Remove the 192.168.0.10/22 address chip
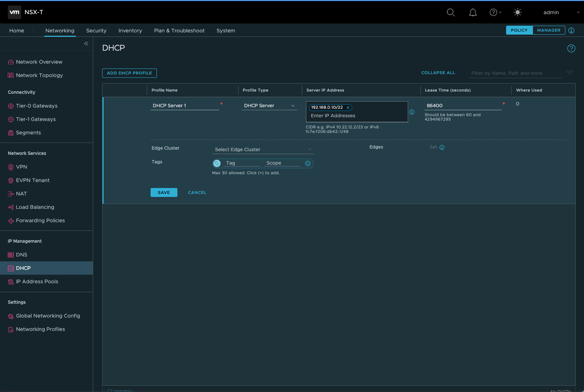Screen dimensions: 584x392 click(x=348, y=108)
